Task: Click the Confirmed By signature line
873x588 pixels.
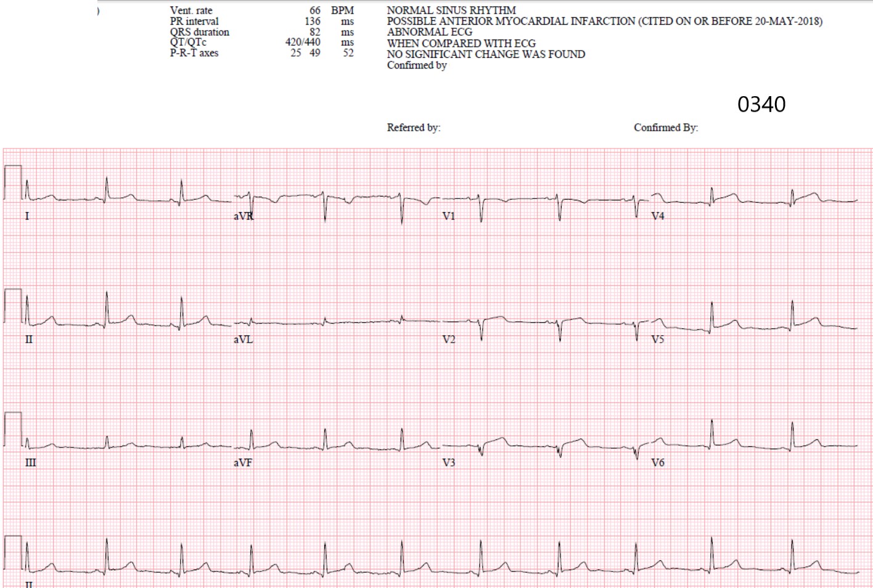Action: (x=666, y=128)
